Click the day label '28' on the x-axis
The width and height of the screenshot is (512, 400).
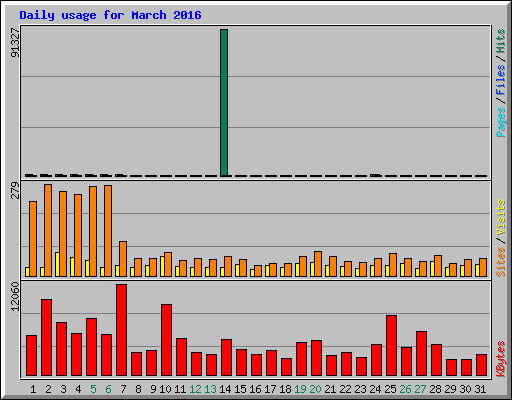pos(435,389)
